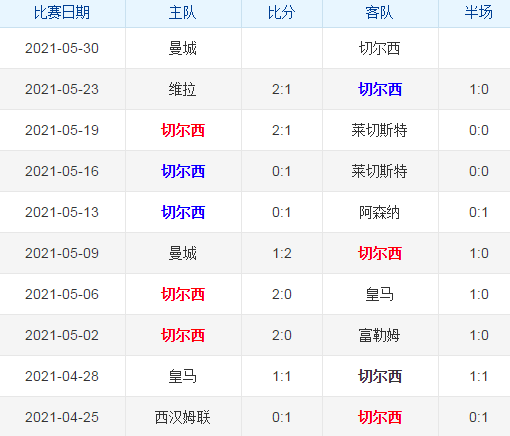Click blue 切尔西 in 2021-05-23 row
This screenshot has width=510, height=436.
[380, 89]
